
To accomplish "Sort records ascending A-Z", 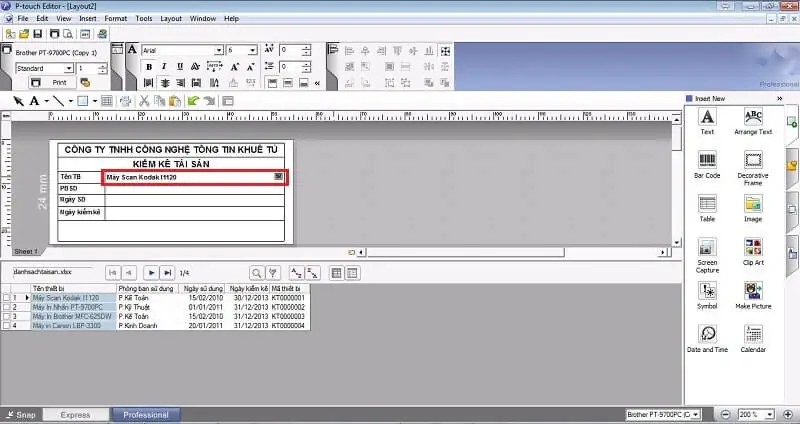I will click(x=296, y=273).
